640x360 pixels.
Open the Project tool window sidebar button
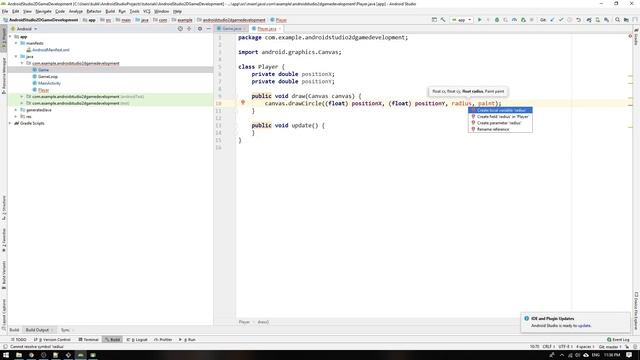click(4, 39)
